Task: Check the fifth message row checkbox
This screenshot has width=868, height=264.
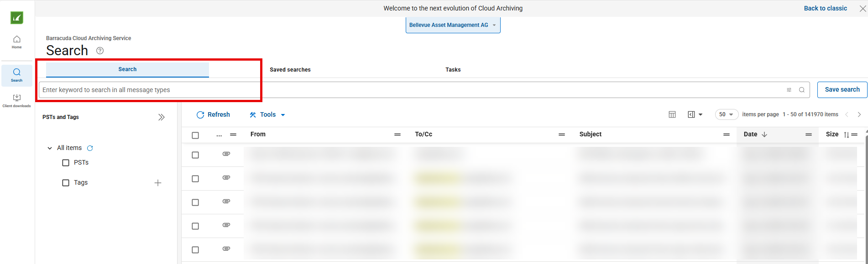Action: point(195,250)
